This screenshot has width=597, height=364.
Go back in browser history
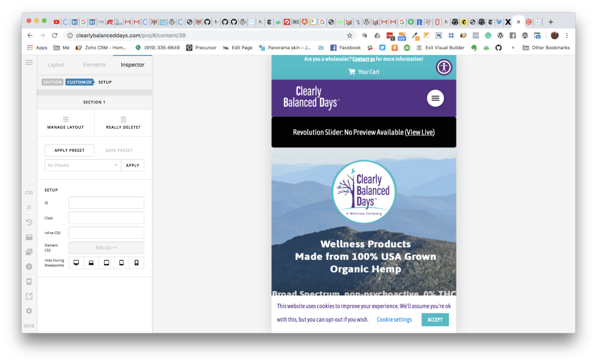pyautogui.click(x=30, y=35)
